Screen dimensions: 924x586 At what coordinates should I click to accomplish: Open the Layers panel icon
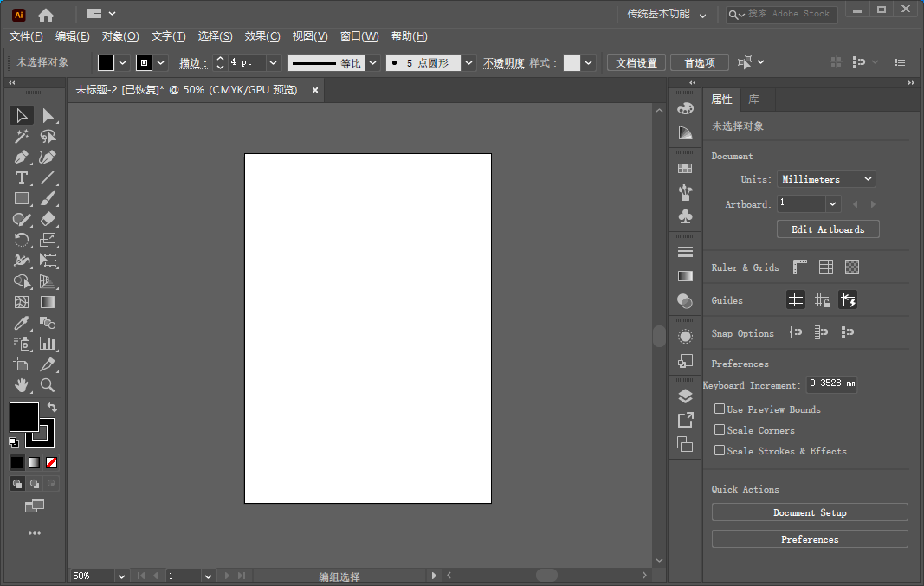685,396
